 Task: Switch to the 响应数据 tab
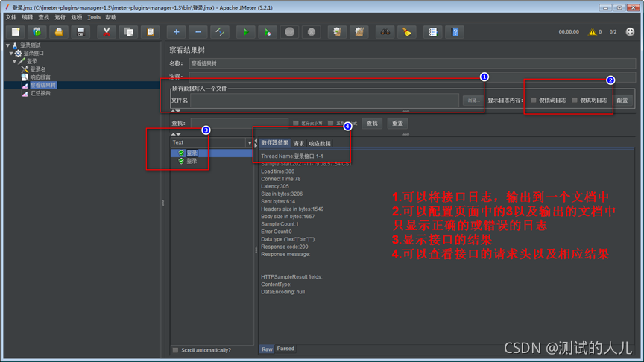coord(320,143)
